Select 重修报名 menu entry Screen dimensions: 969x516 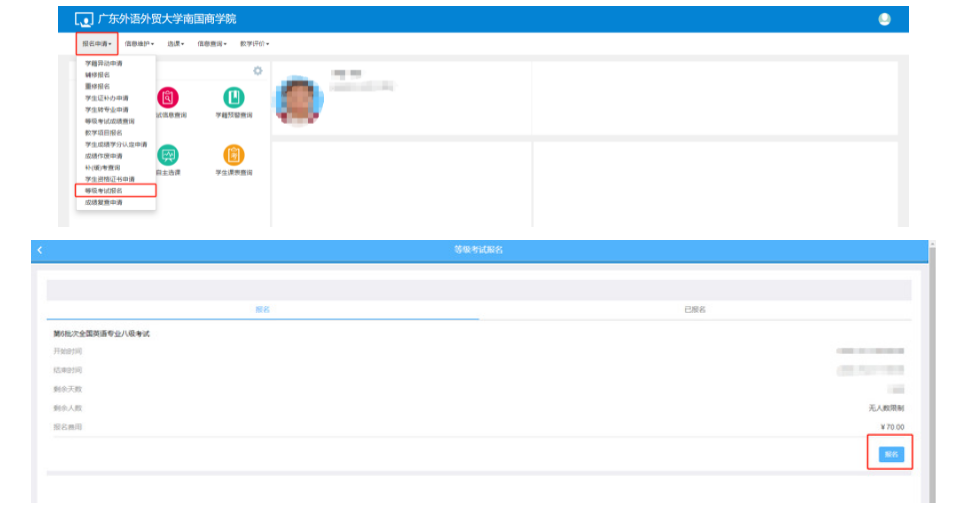click(x=98, y=87)
